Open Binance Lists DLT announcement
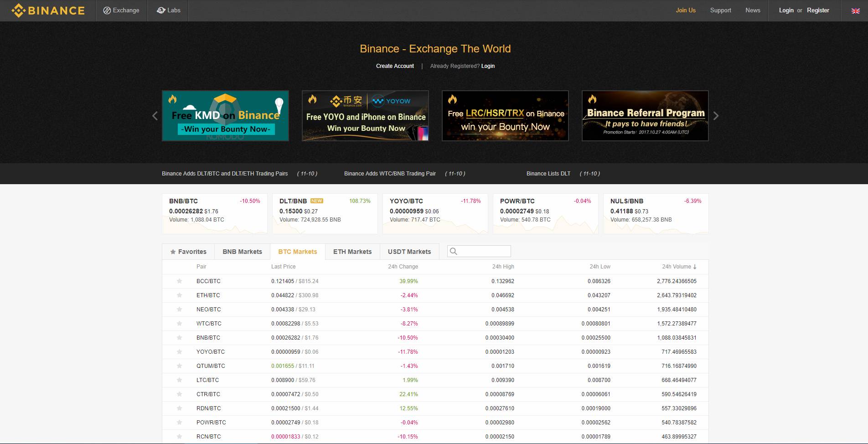The width and height of the screenshot is (868, 444). (x=548, y=174)
